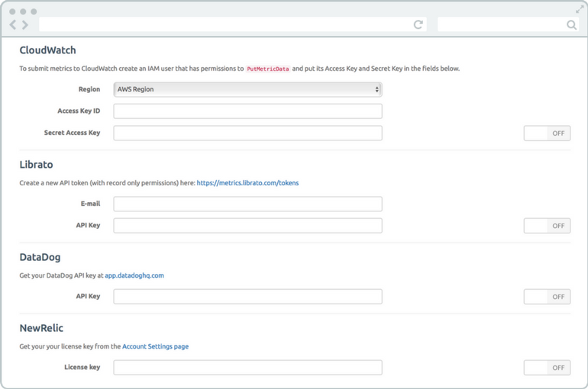Click the Librato API Key field
The height and width of the screenshot is (389, 588).
pyautogui.click(x=247, y=226)
